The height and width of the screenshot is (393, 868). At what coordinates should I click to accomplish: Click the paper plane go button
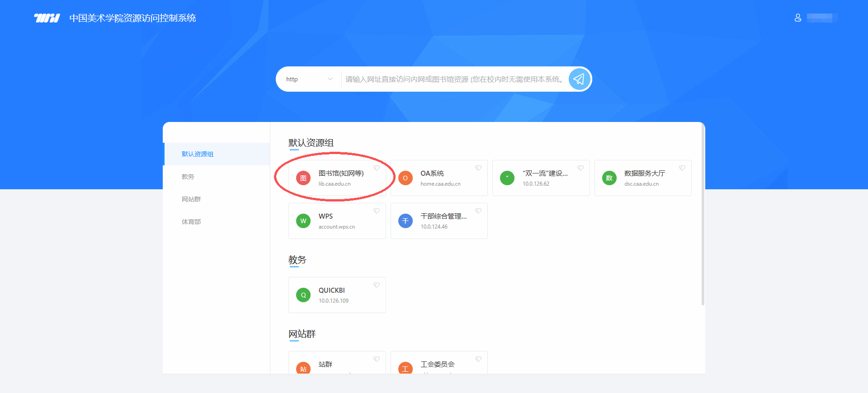point(579,79)
